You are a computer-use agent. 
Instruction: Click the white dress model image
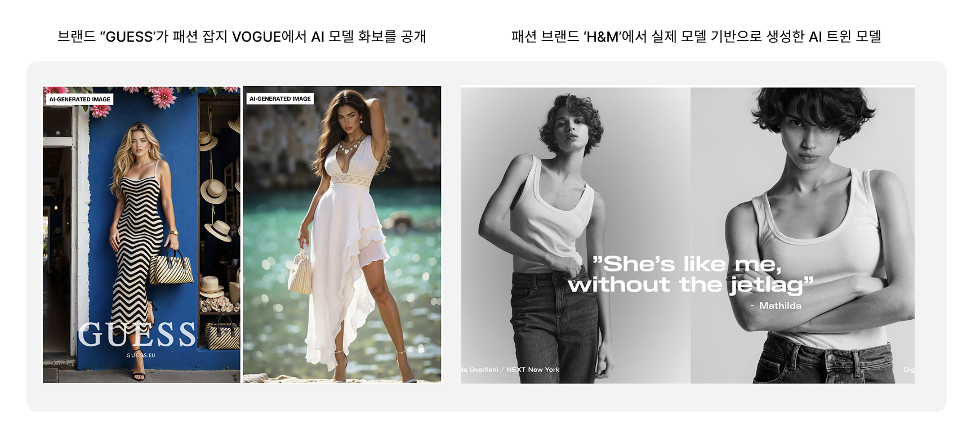(342, 234)
